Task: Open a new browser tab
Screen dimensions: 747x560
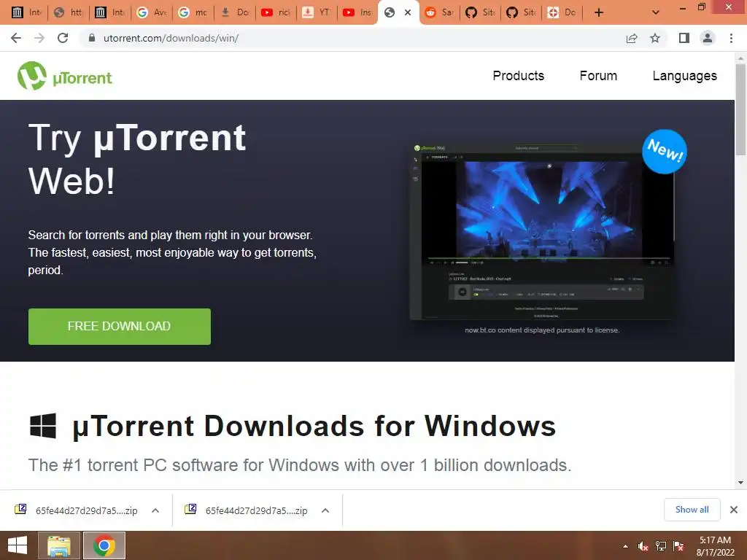Action: pos(599,13)
